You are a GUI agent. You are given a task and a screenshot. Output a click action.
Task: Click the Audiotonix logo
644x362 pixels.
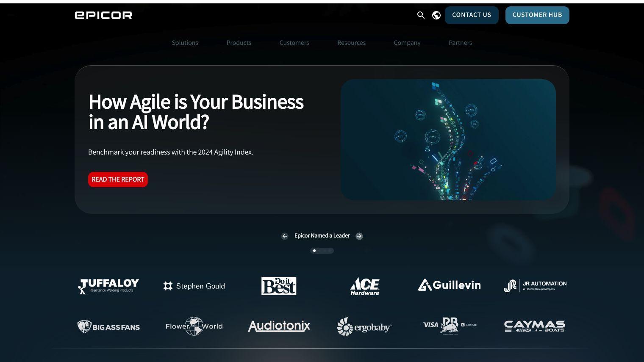click(279, 326)
